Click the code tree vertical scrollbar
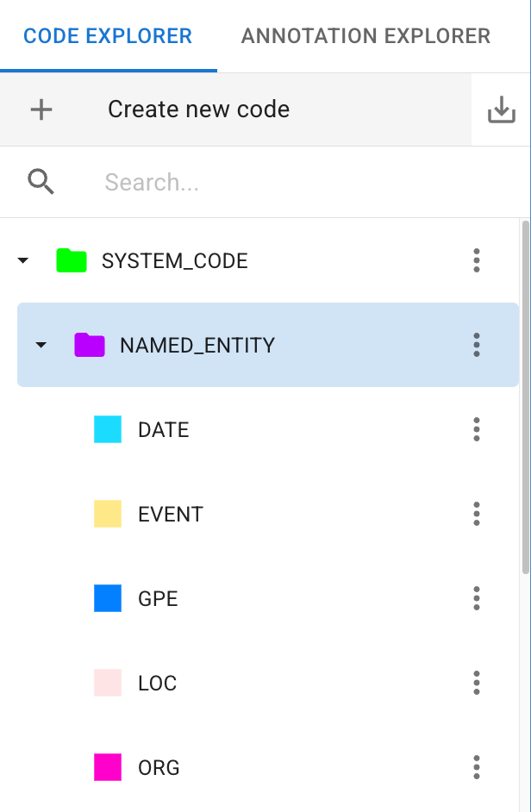The width and height of the screenshot is (531, 812). pos(525,397)
